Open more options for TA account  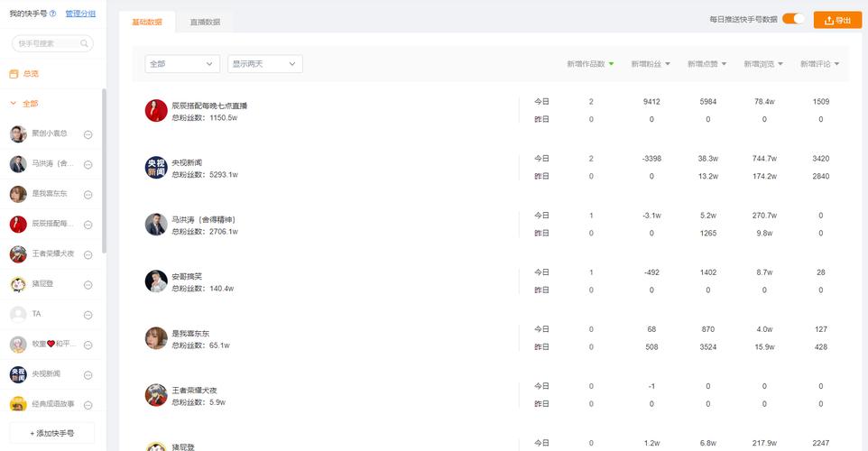click(x=88, y=315)
